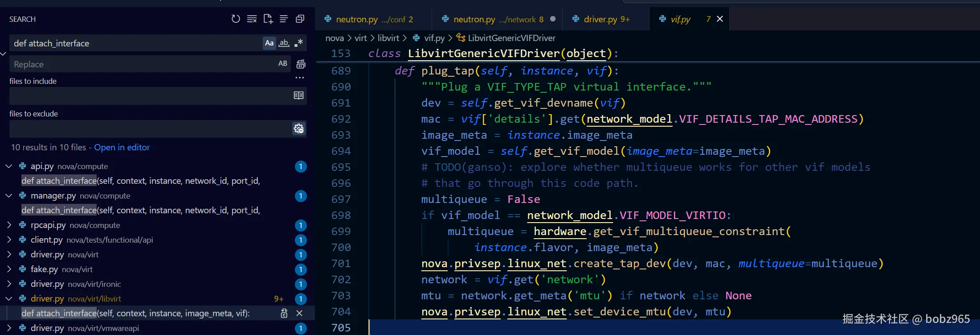
Task: Toggle Match Whole Word option
Action: pyautogui.click(x=284, y=43)
